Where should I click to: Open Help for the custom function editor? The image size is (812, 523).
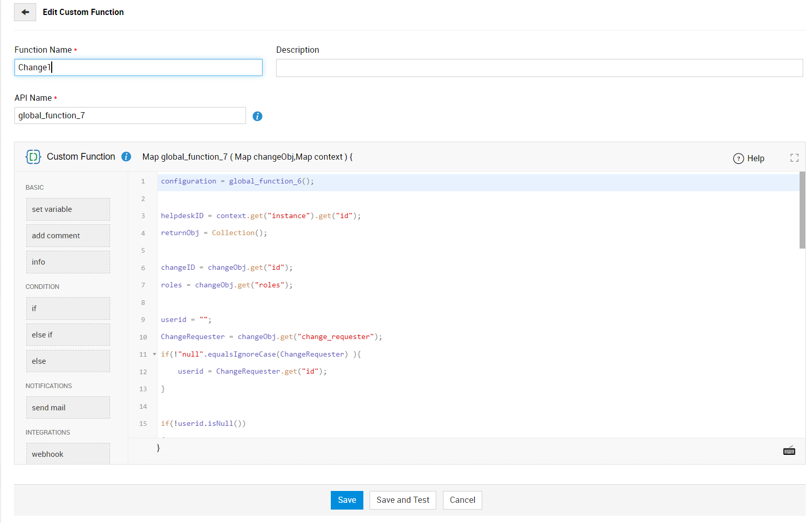click(748, 159)
